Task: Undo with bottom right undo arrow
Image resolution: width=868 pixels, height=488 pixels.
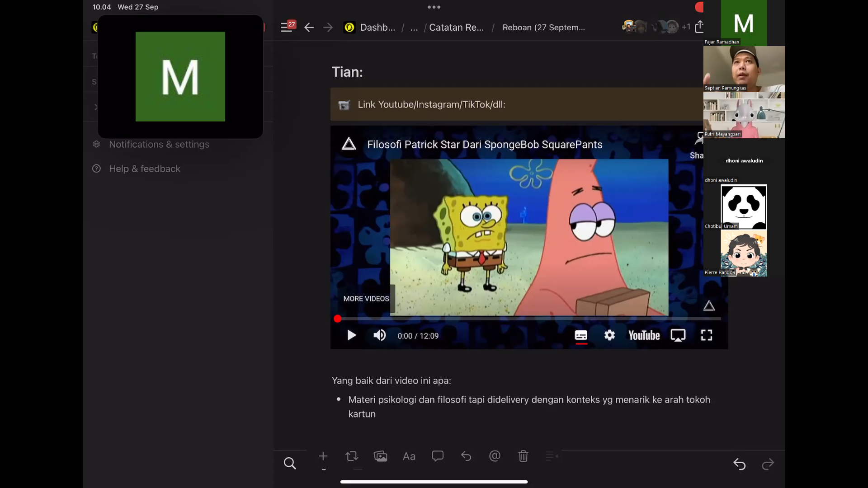Action: click(x=740, y=464)
